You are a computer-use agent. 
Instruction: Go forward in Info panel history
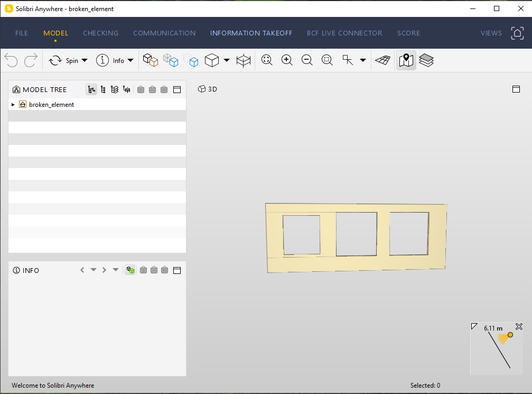click(x=104, y=270)
